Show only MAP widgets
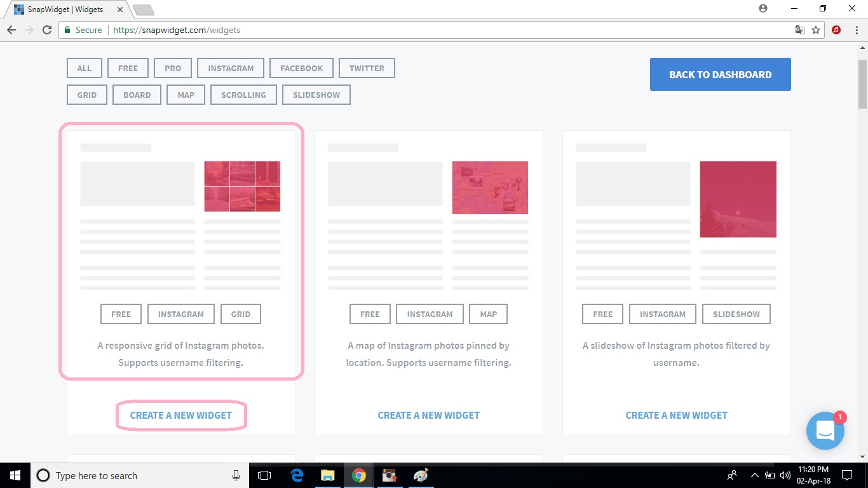 point(186,95)
